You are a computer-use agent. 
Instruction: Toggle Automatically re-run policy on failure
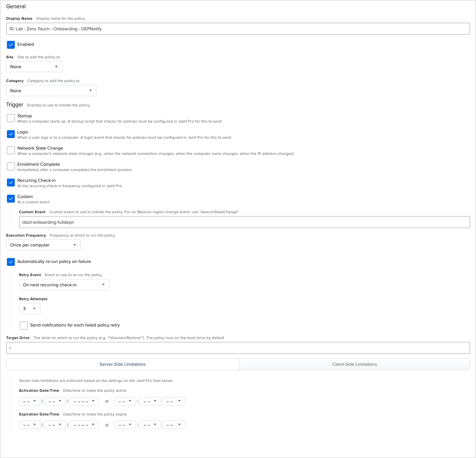[11, 262]
